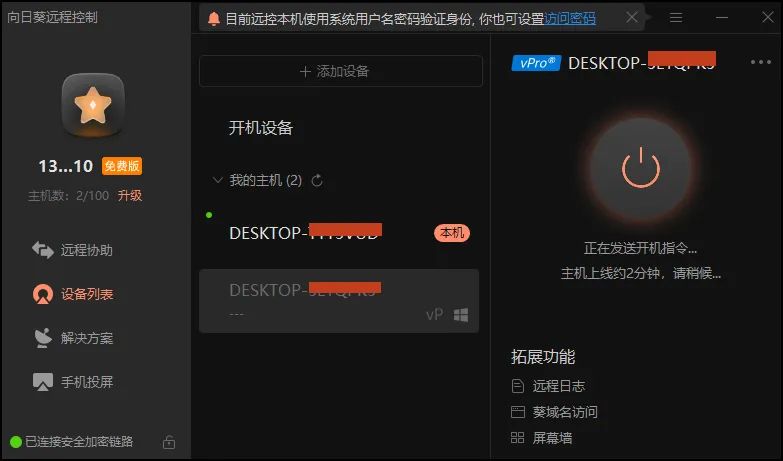
Task: Open the three-dot more options menu
Action: 761,62
